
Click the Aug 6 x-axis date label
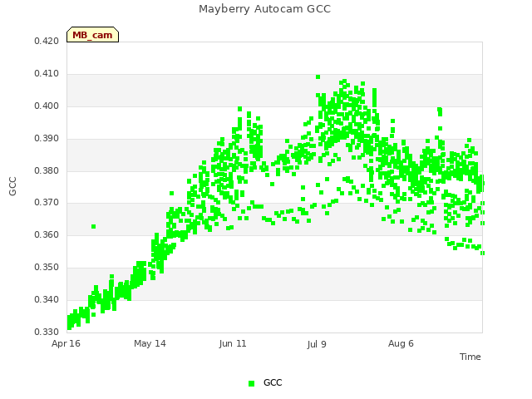tap(401, 343)
